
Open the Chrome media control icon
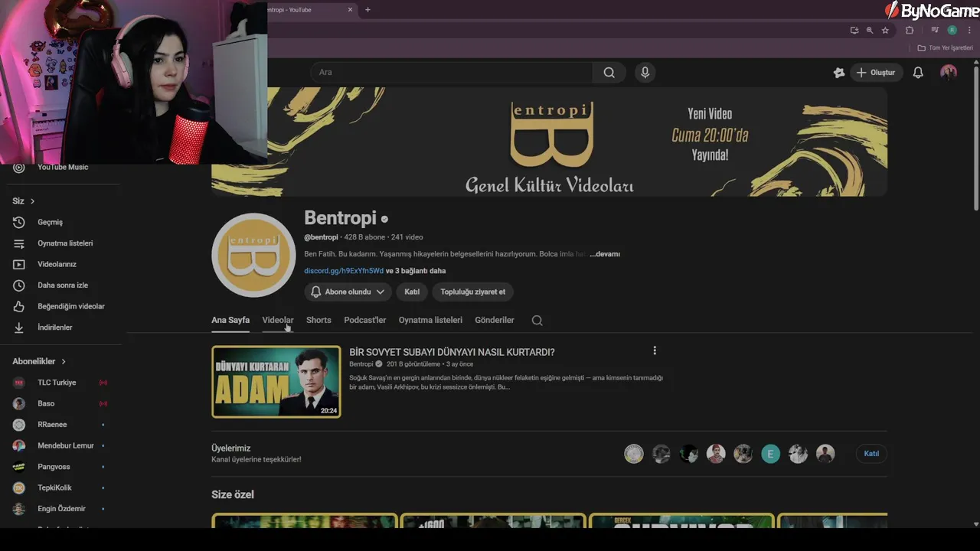pos(935,31)
